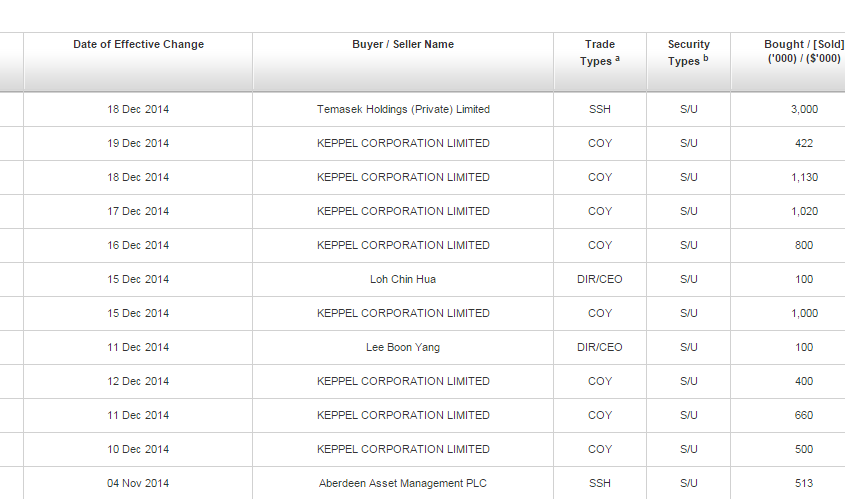Open the 660 bought value link
Screen dimensions: 845x499
(804, 415)
